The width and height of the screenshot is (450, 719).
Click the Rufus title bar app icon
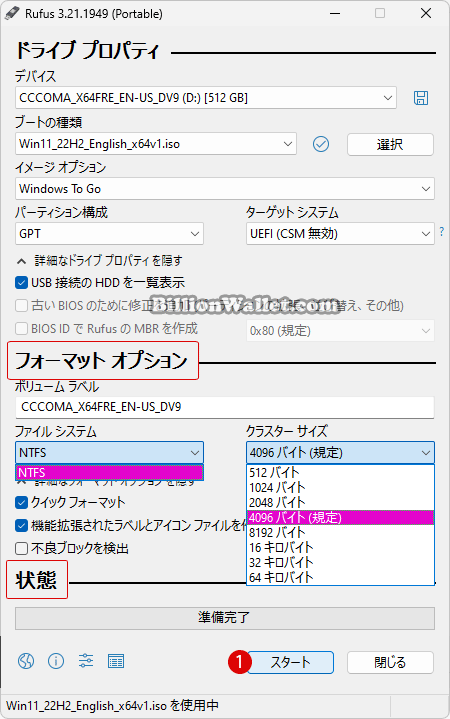pyautogui.click(x=12, y=13)
